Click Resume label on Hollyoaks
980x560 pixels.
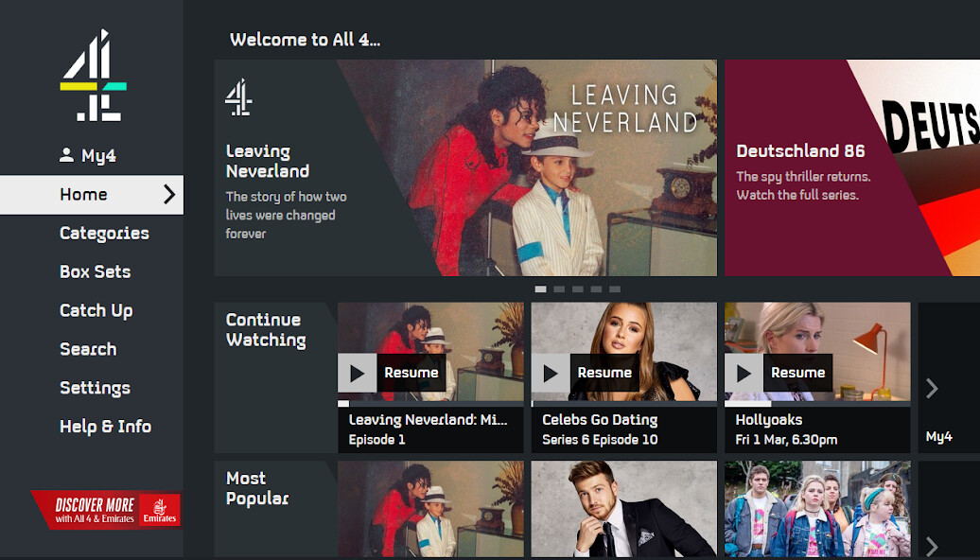pos(798,373)
